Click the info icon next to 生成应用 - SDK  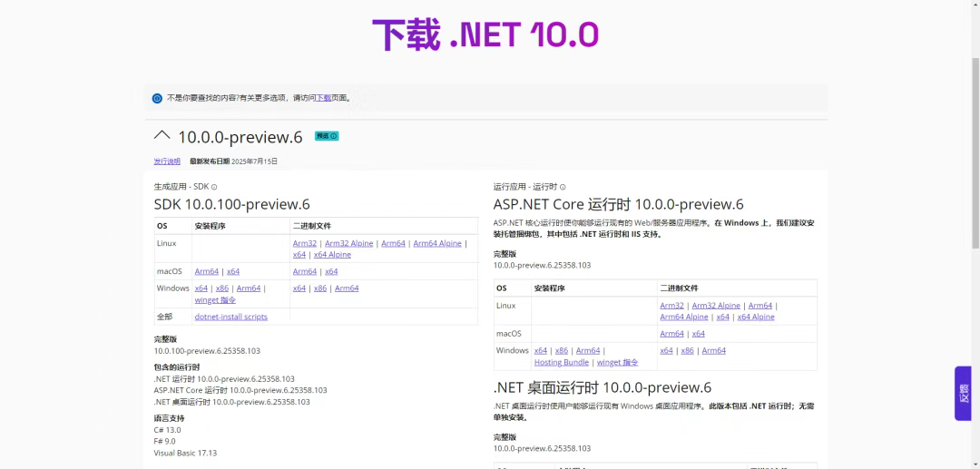point(214,187)
